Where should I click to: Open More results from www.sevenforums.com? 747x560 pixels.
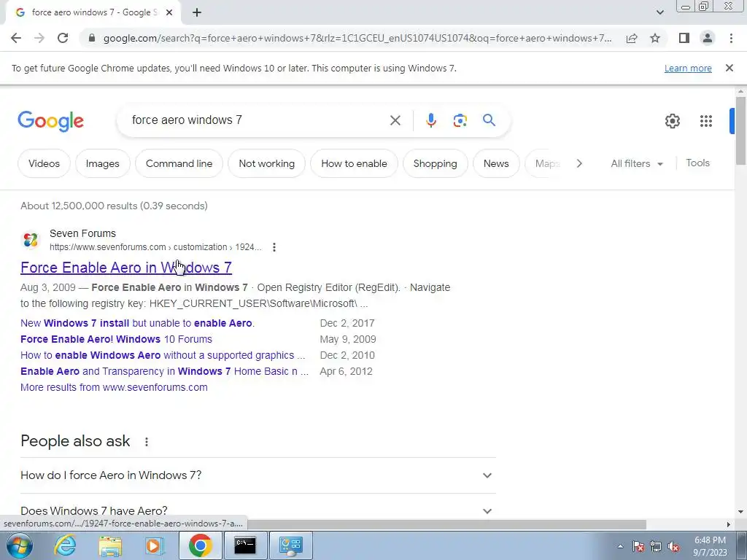[x=114, y=387]
